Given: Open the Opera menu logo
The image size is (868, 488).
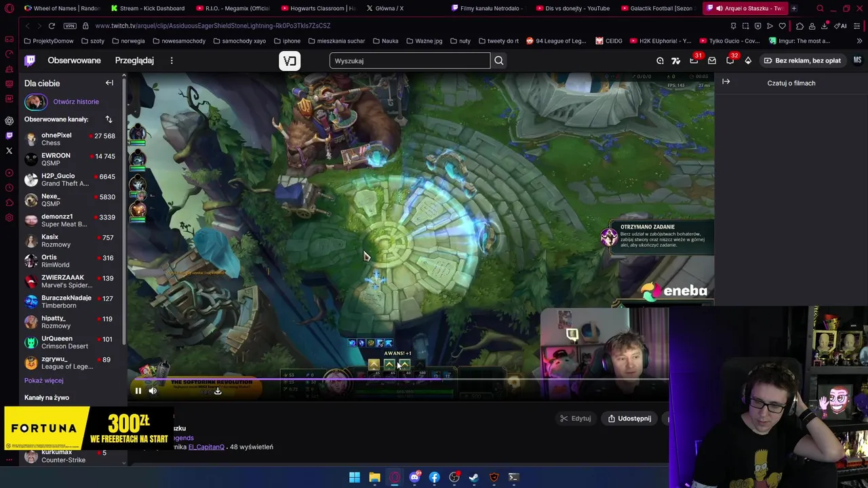Looking at the screenshot, I should 9,9.
